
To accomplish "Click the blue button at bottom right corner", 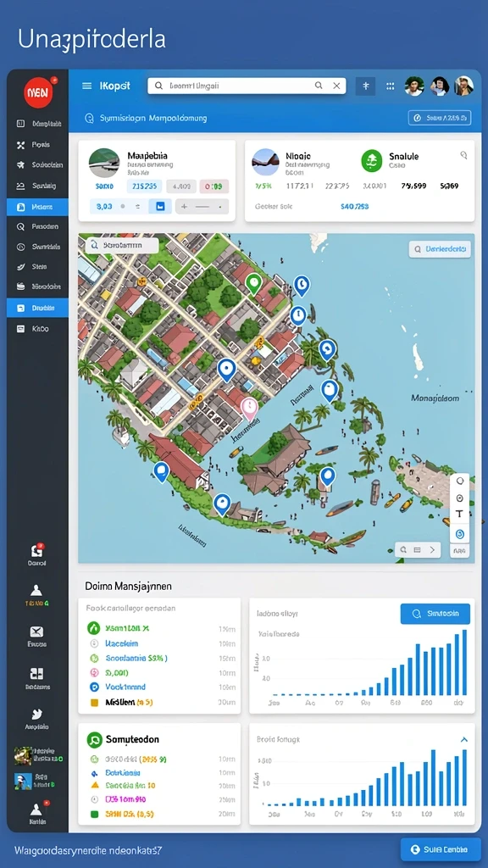I will 440,849.
